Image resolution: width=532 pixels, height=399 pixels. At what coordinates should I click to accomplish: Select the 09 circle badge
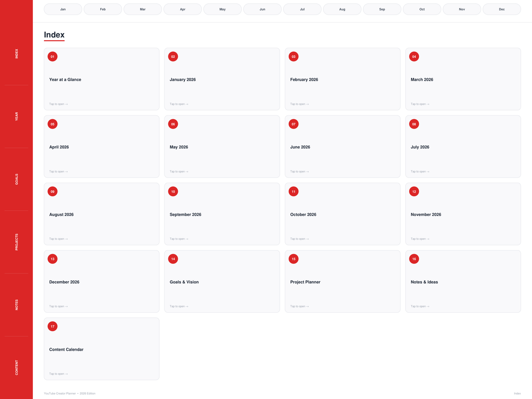point(52,192)
